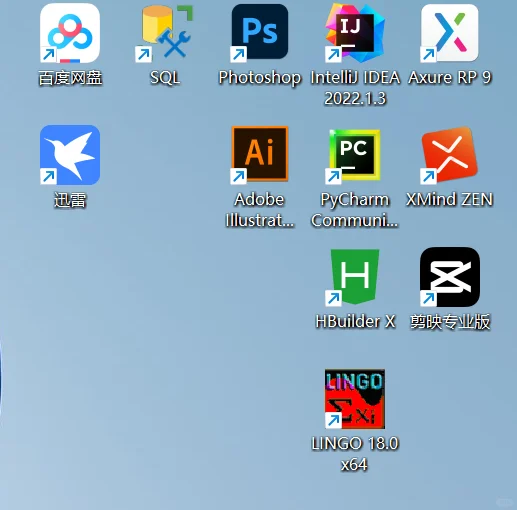
Task: Click the Photoshop Ps desktop icon
Action: click(260, 32)
